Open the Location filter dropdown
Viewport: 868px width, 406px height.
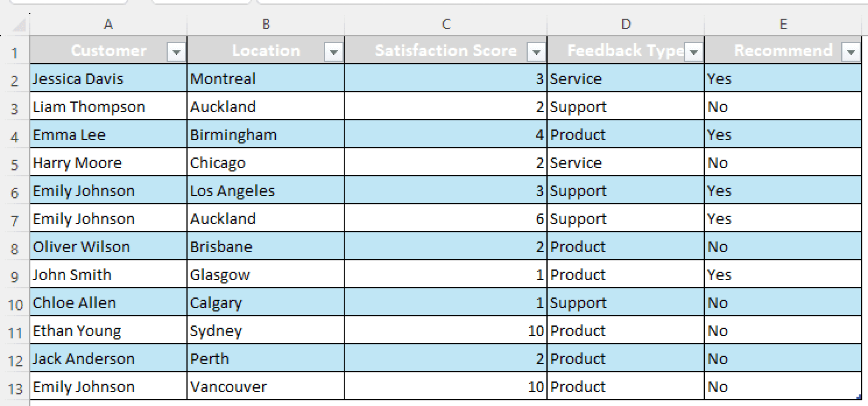(333, 52)
